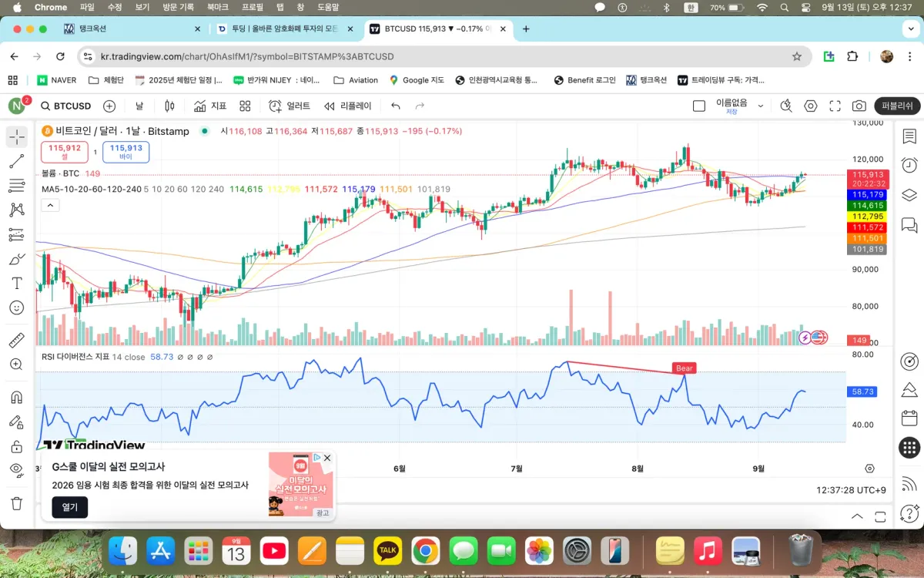Viewport: 924px width, 578px height.
Task: Delete drawings with the trash icon
Action: pyautogui.click(x=16, y=503)
